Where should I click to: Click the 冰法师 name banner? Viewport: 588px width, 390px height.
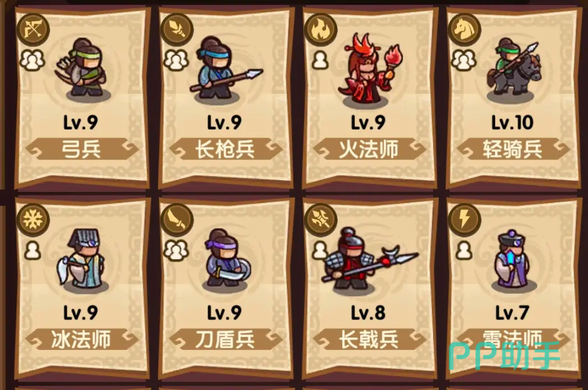(x=81, y=340)
